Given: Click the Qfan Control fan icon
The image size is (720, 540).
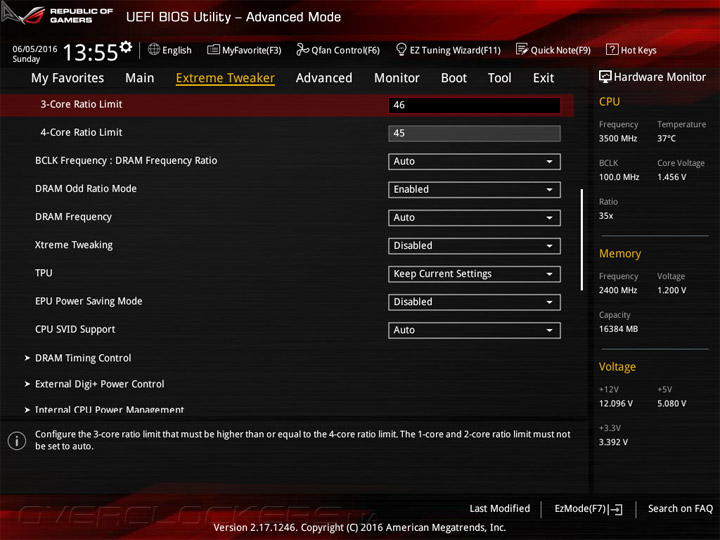Looking at the screenshot, I should click(302, 49).
